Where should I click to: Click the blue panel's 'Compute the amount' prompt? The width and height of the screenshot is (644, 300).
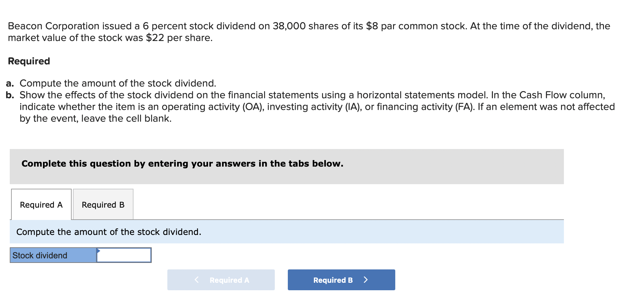pos(109,232)
